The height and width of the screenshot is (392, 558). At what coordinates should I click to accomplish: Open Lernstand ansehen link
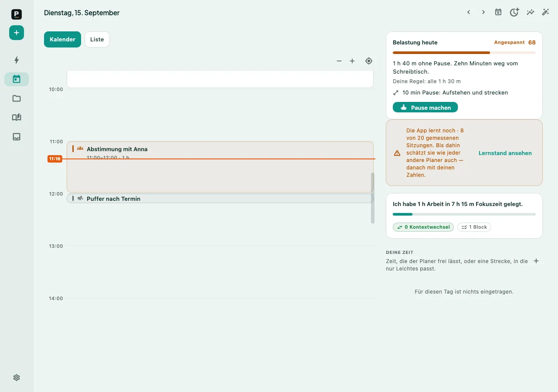pyautogui.click(x=505, y=153)
